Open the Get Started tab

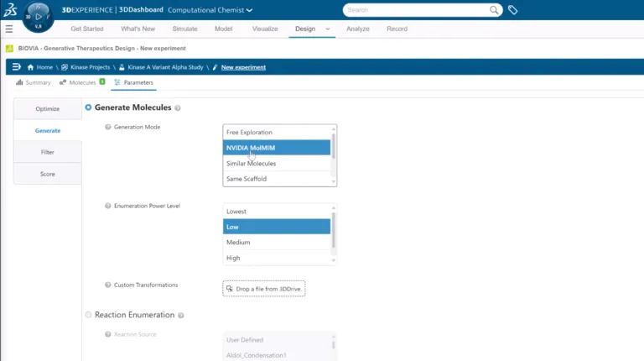click(87, 29)
